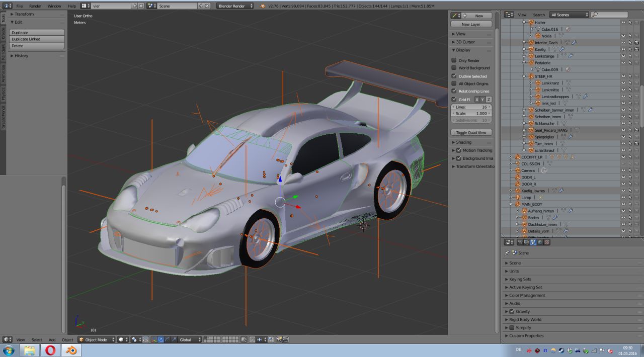Click the Duplicate Linked button
The height and width of the screenshot is (357, 644).
click(x=37, y=39)
